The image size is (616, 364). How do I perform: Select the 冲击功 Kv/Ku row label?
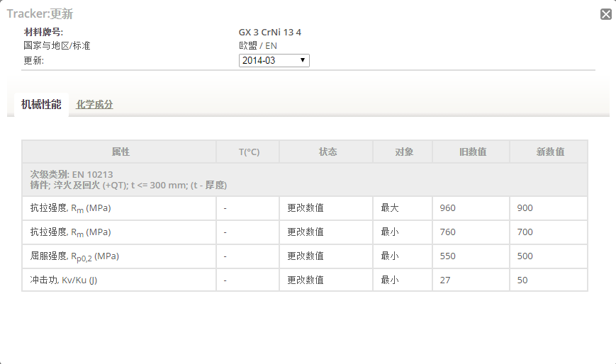[60, 280]
